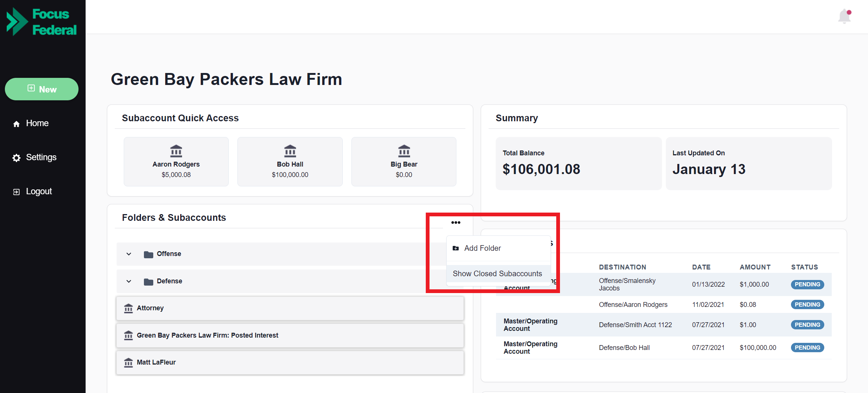
Task: Click the PENDING badge for Defense/Smith Acct 1122
Action: coord(807,325)
